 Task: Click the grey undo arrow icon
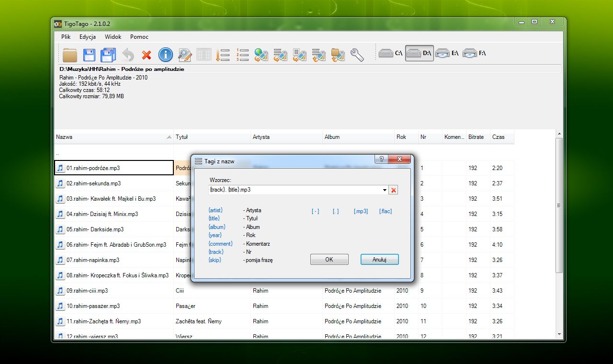coord(128,54)
